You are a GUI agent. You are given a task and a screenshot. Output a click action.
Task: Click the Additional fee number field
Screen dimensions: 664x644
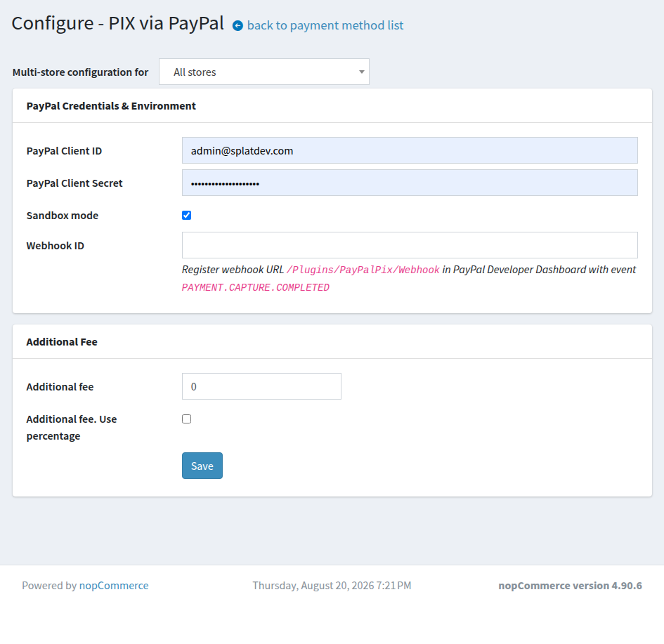(x=261, y=386)
